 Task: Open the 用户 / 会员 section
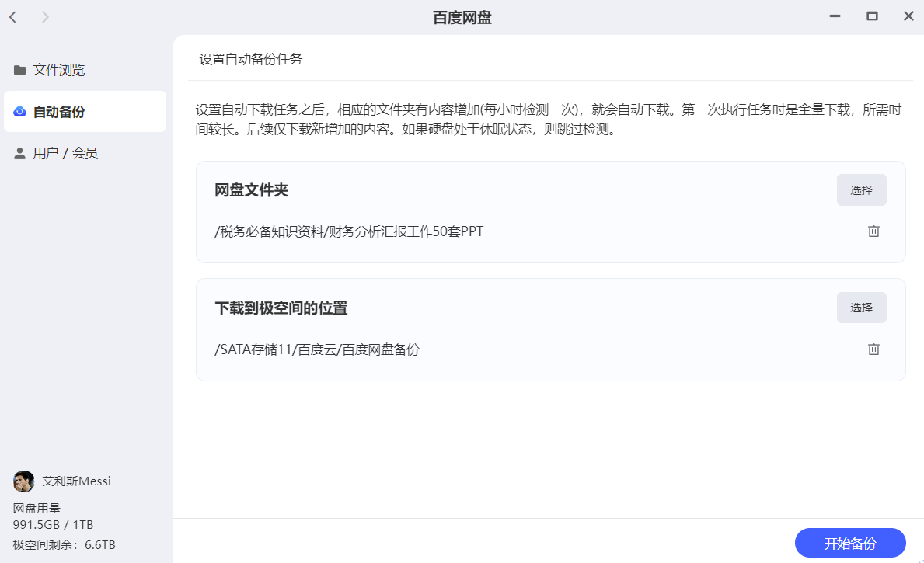click(85, 153)
